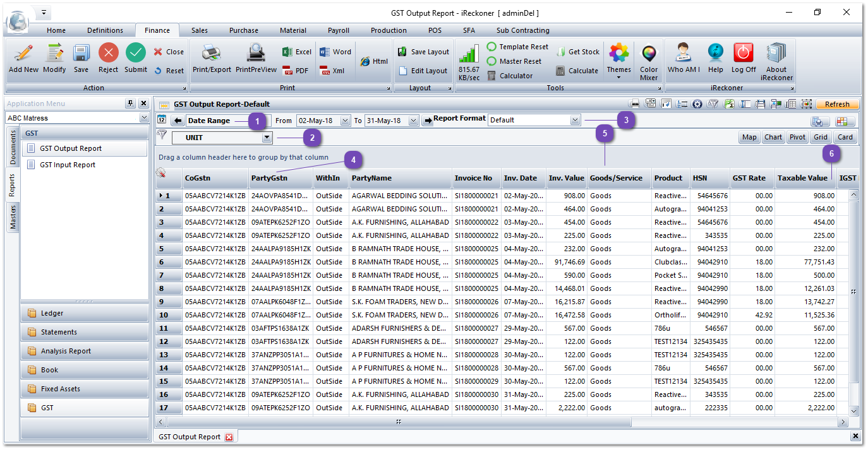Image resolution: width=868 pixels, height=450 pixels.
Task: Open the Payroll ribbon tab
Action: coord(339,30)
